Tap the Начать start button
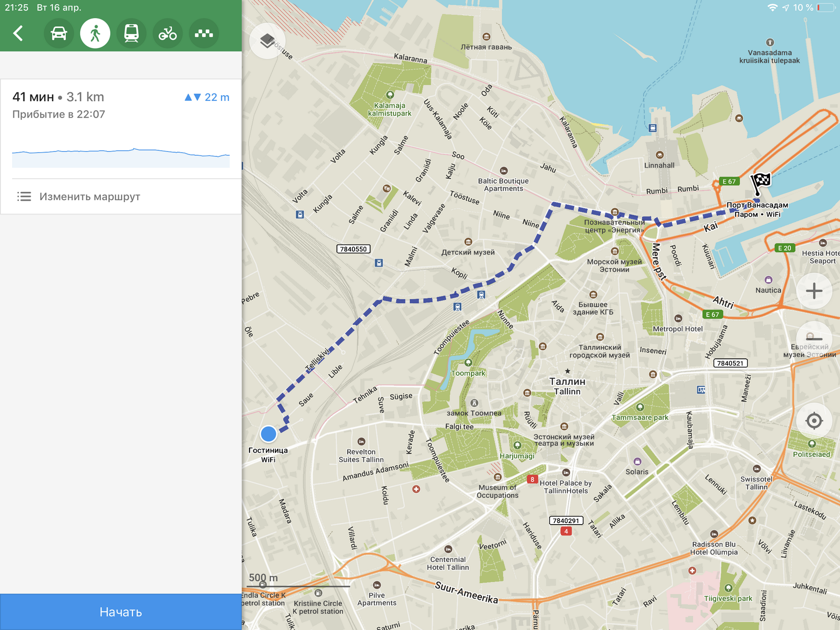Image resolution: width=840 pixels, height=630 pixels. pos(121,612)
